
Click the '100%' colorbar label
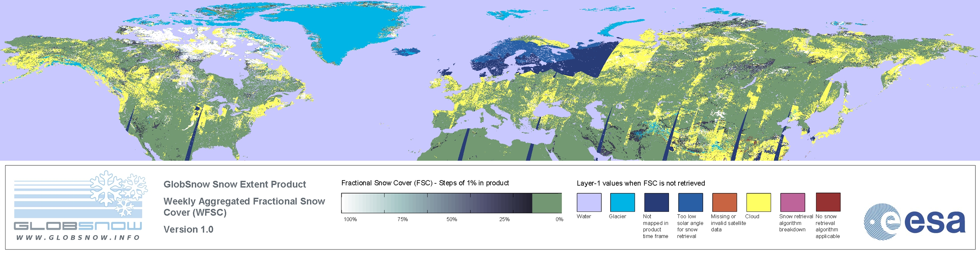(350, 219)
